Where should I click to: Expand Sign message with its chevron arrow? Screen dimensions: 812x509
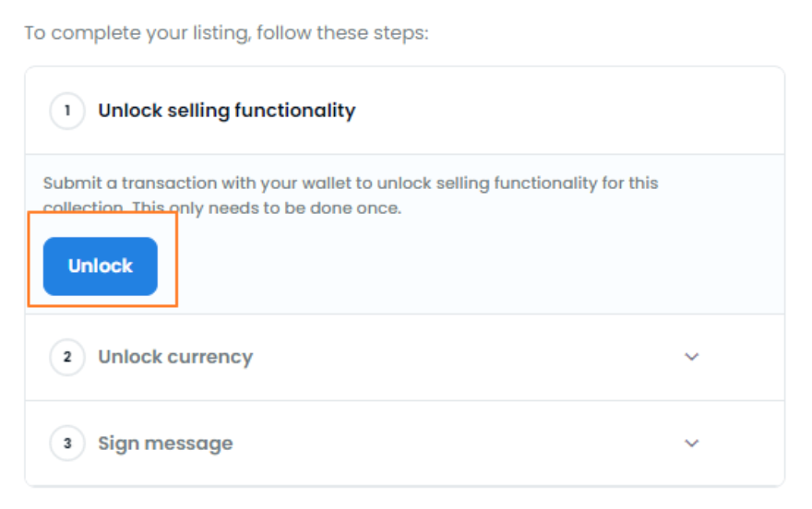click(692, 444)
